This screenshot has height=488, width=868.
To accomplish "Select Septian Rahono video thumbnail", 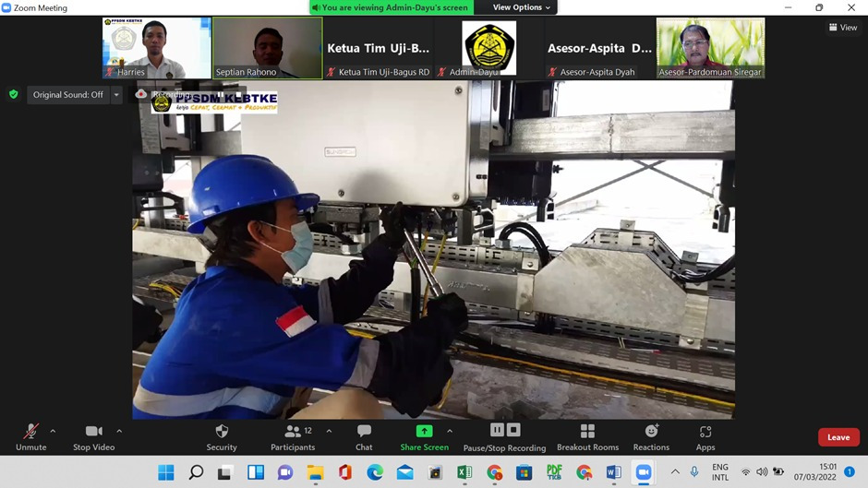I will tap(268, 48).
